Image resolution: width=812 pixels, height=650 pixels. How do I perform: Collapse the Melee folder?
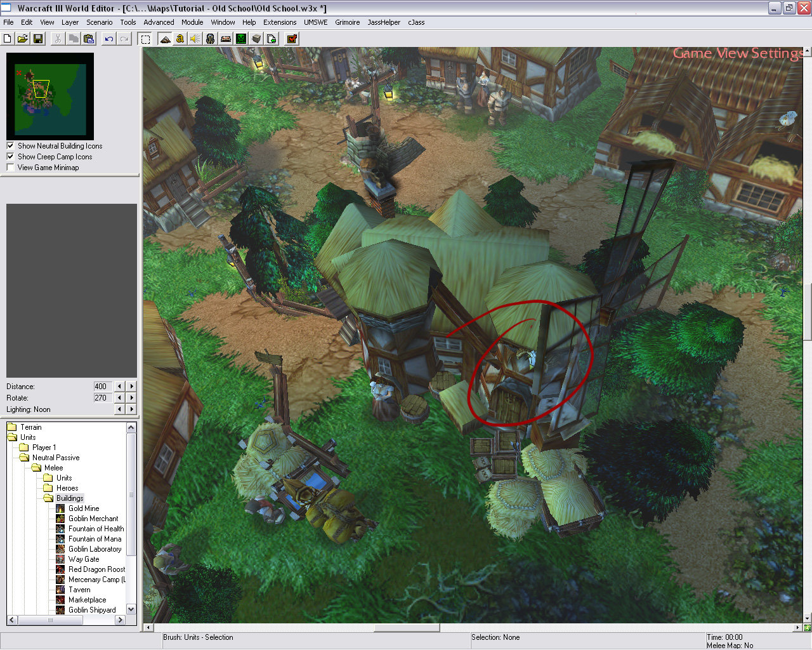tap(37, 468)
